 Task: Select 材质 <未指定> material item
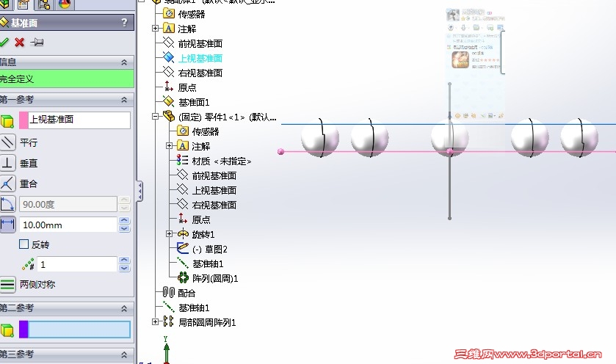[x=221, y=161]
